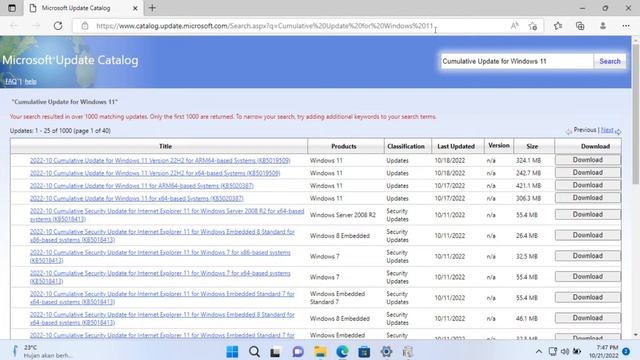Go back to the previous page

(14, 26)
